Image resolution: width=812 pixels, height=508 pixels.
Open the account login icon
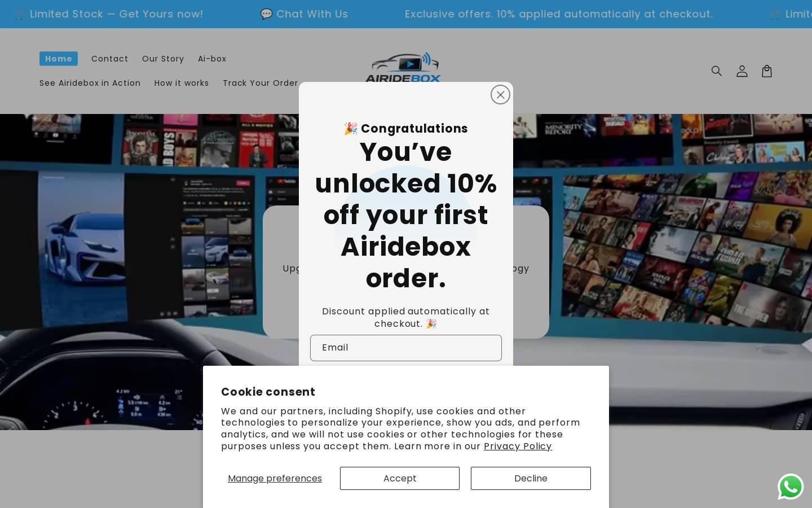click(742, 71)
